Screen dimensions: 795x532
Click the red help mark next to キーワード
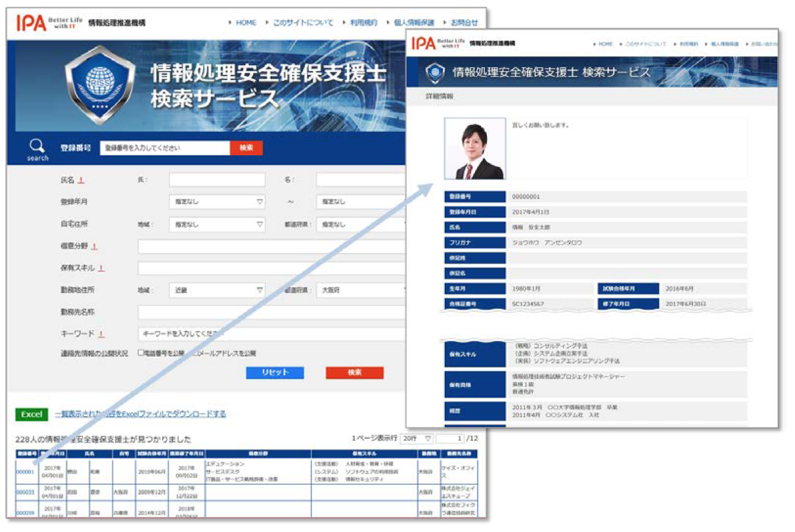pyautogui.click(x=102, y=334)
